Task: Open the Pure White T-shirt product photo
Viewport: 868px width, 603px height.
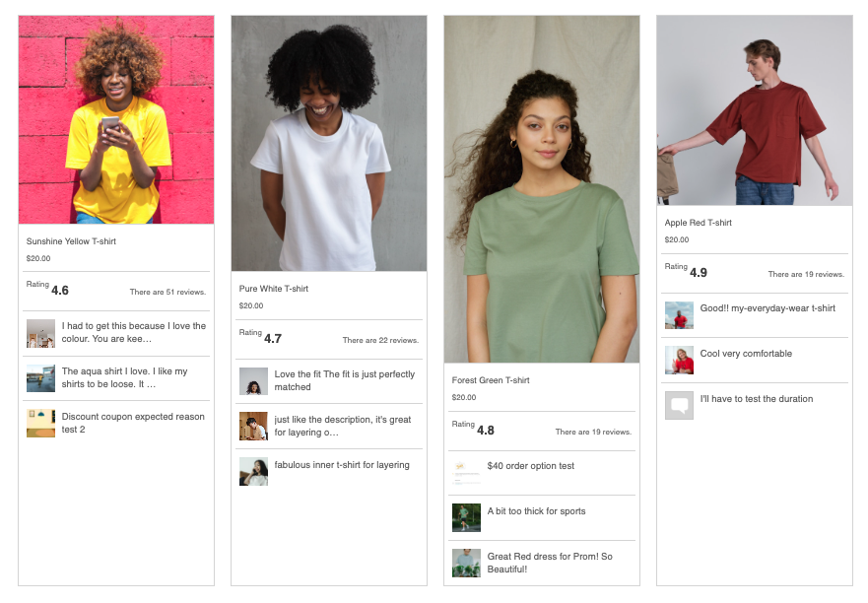Action: [329, 144]
